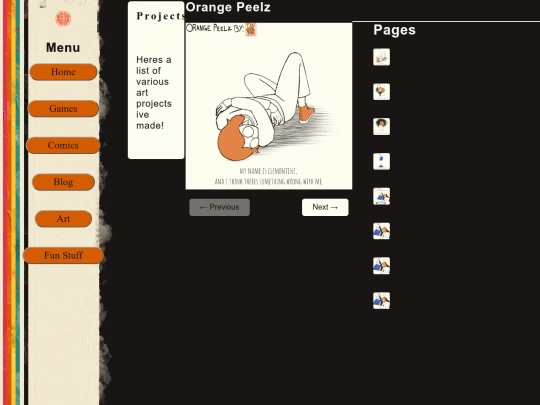Screen dimensions: 540x405
Task: Open the Art menu button
Action: [63, 219]
